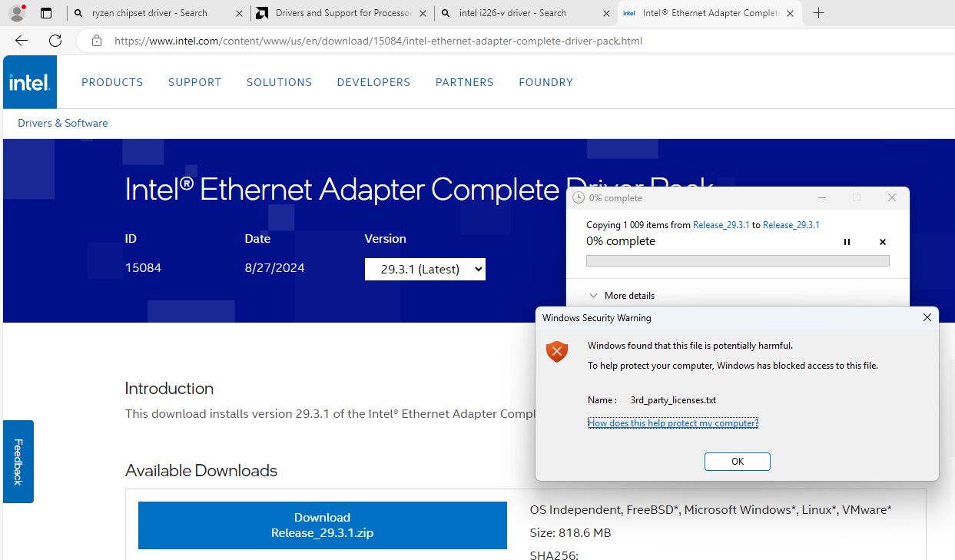Go back to the previous page

22,41
